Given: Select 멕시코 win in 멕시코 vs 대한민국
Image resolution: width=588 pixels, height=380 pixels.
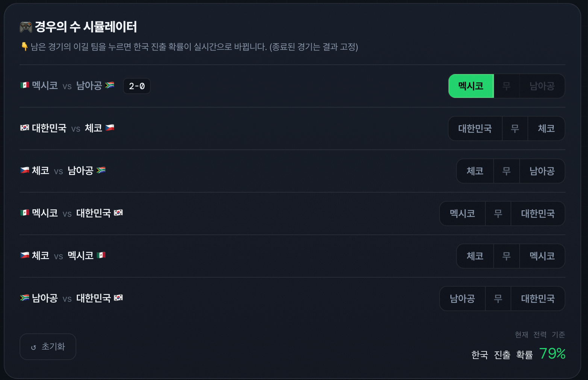Looking at the screenshot, I should tap(462, 214).
